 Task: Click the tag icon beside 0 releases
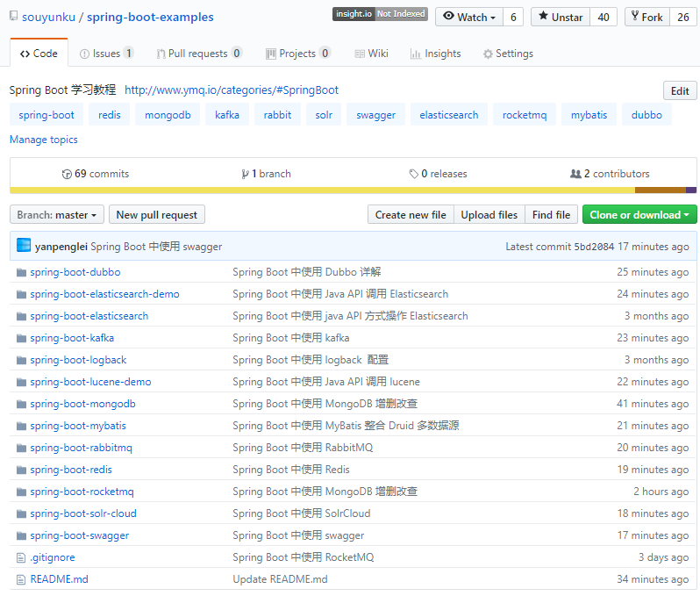[x=414, y=174]
